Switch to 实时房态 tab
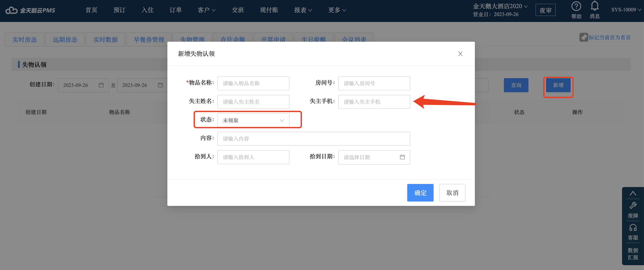Screen dimensions: 644x270 pyautogui.click(x=25, y=40)
